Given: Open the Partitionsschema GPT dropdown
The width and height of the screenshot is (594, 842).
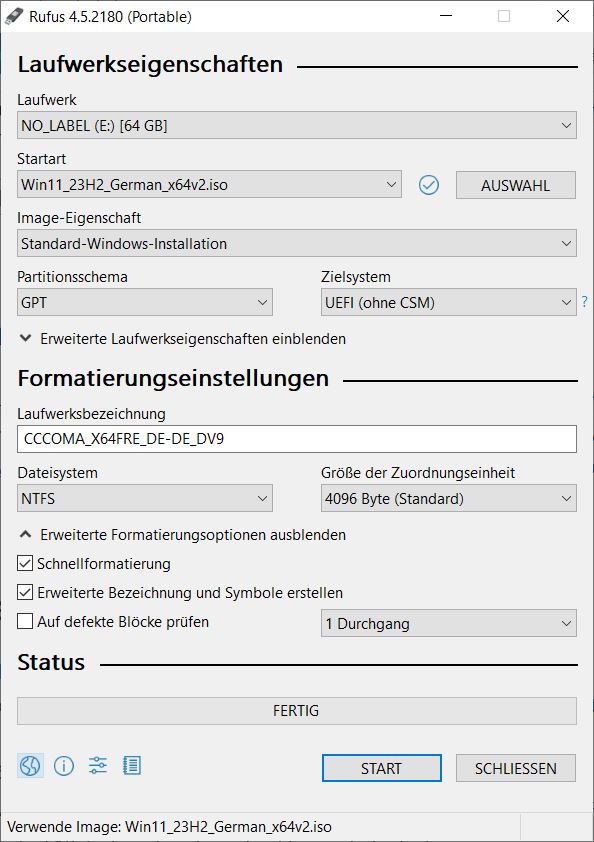Looking at the screenshot, I should [145, 302].
